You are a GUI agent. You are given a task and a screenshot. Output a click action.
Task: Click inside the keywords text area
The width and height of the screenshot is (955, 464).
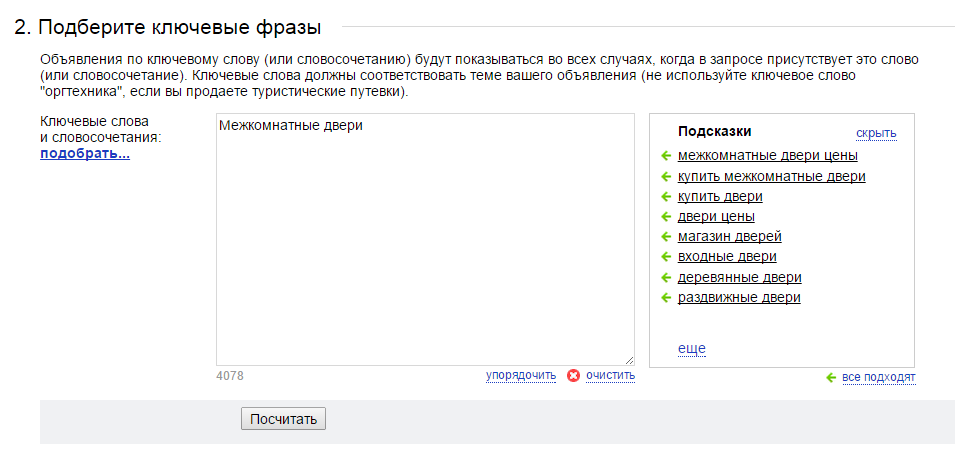click(425, 239)
